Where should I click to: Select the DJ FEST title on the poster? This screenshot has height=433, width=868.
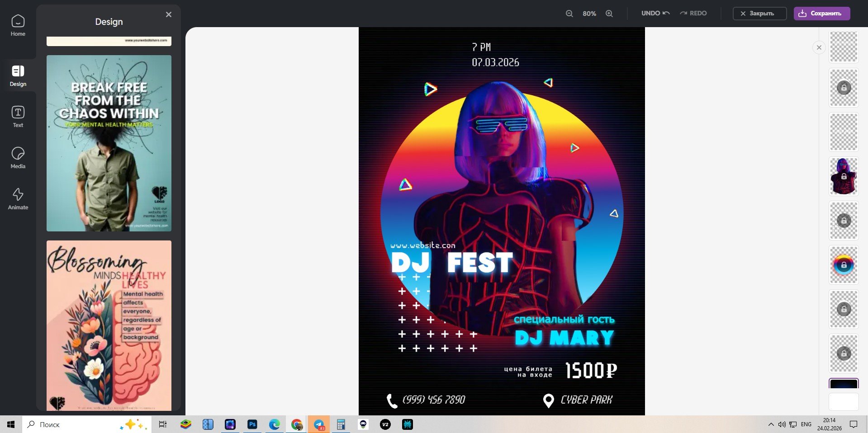(x=452, y=263)
